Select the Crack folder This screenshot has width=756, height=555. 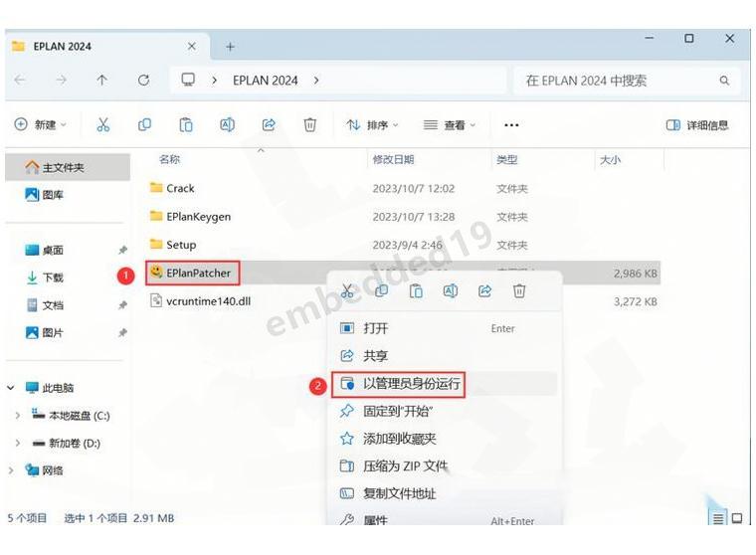pos(172,188)
